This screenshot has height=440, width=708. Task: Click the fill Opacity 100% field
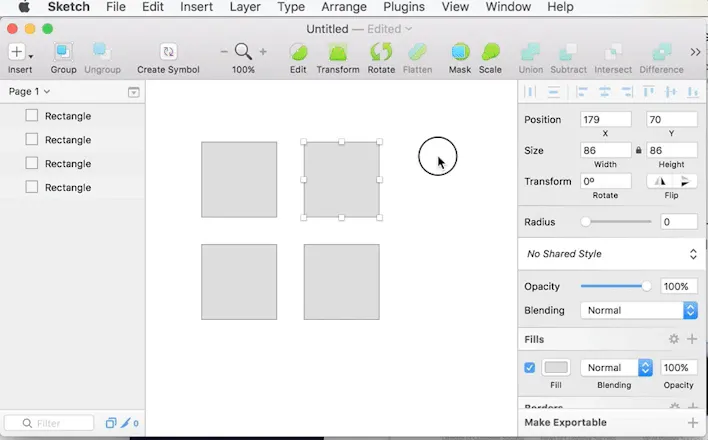(x=679, y=368)
